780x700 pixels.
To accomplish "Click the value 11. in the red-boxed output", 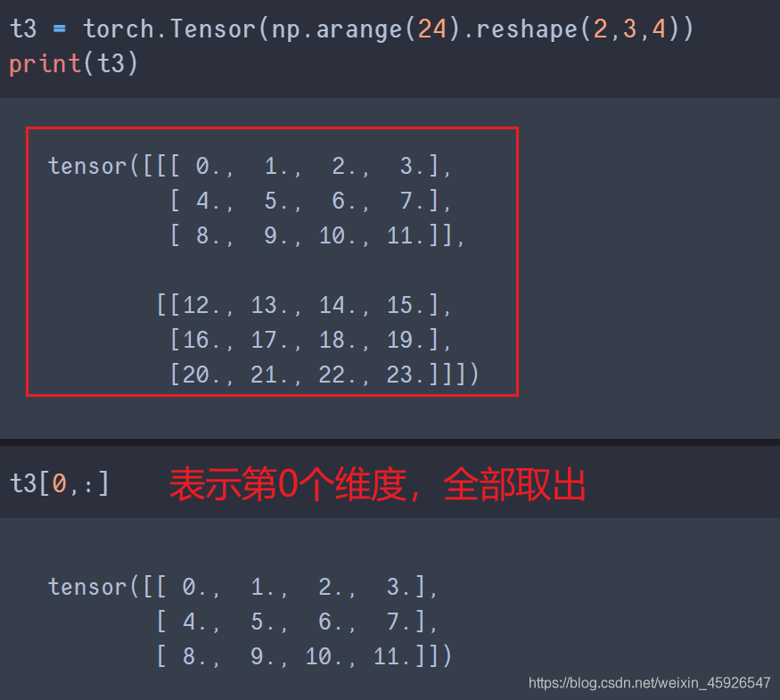I will pos(410,235).
